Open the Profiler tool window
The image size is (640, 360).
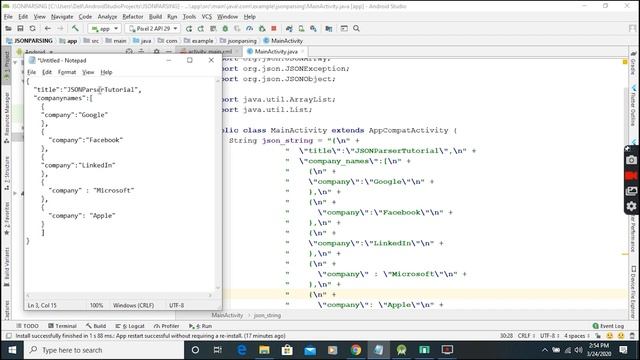[x=167, y=326]
